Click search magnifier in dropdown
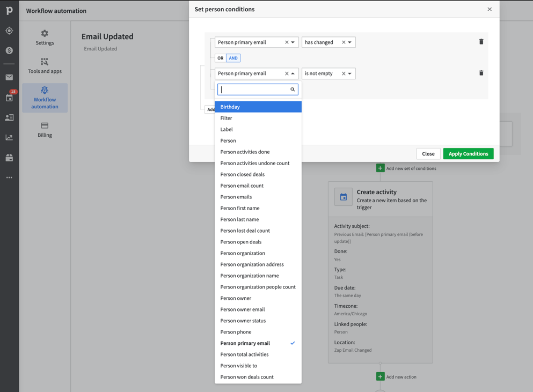533x392 pixels. [293, 90]
